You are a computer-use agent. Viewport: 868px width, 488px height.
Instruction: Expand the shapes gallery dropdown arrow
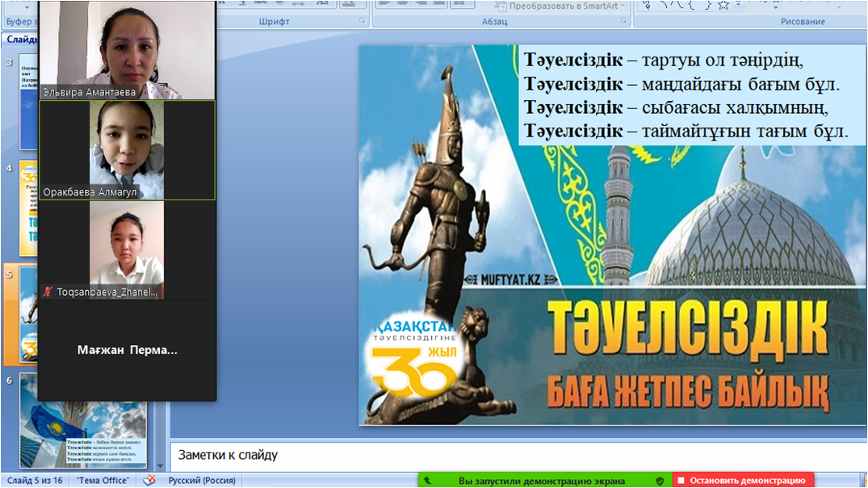click(738, 6)
